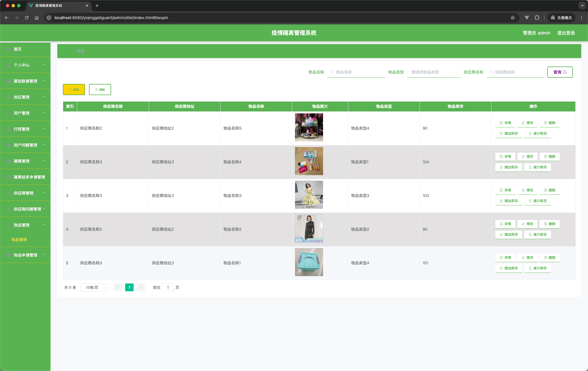This screenshot has height=371, width=588.
Task: Click the browser home icon
Action: click(37, 18)
